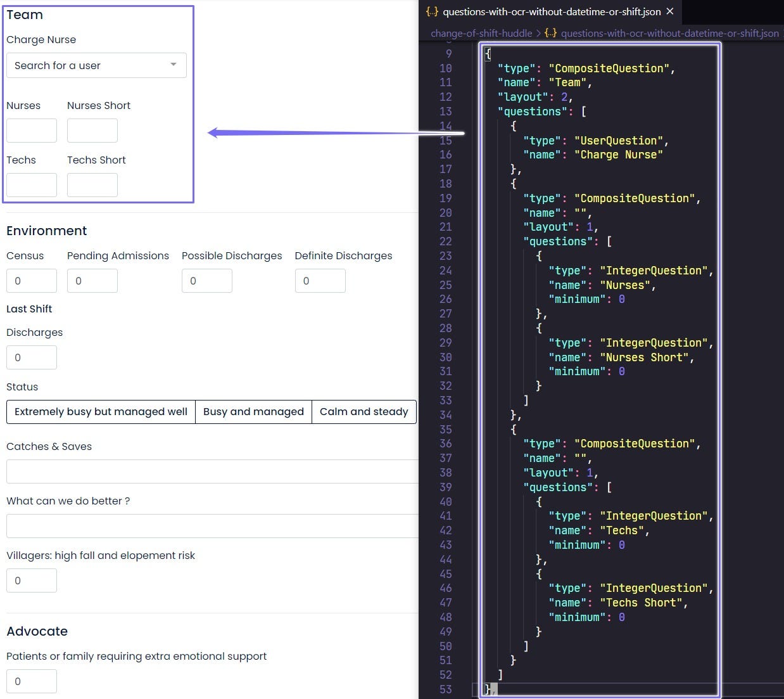Select 'Busy and managed' status option
Screen dimensions: 784x699
[x=253, y=412]
